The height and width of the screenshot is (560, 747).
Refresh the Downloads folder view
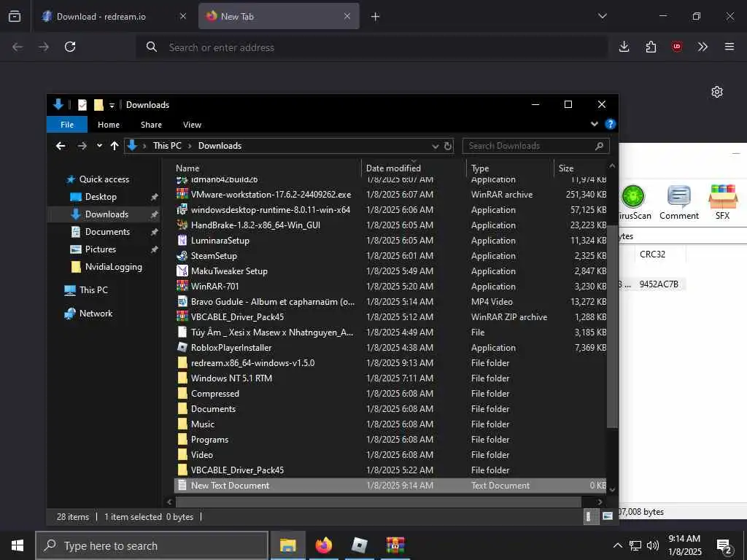coord(448,146)
